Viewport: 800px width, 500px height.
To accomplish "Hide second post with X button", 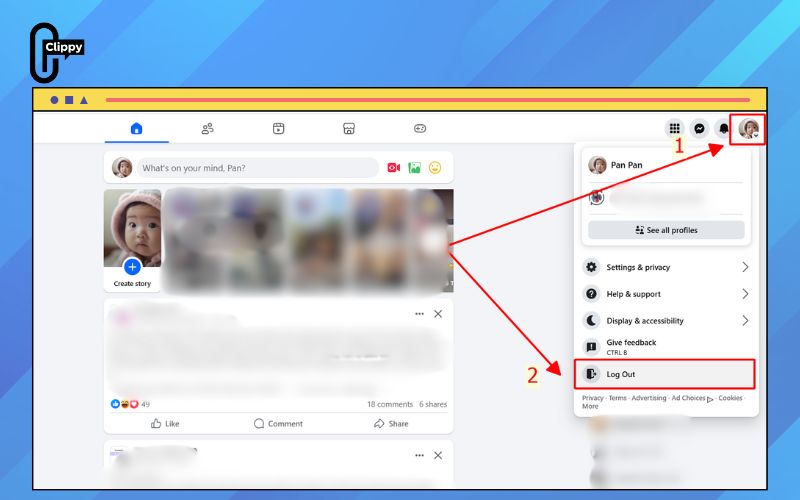I will click(x=438, y=455).
